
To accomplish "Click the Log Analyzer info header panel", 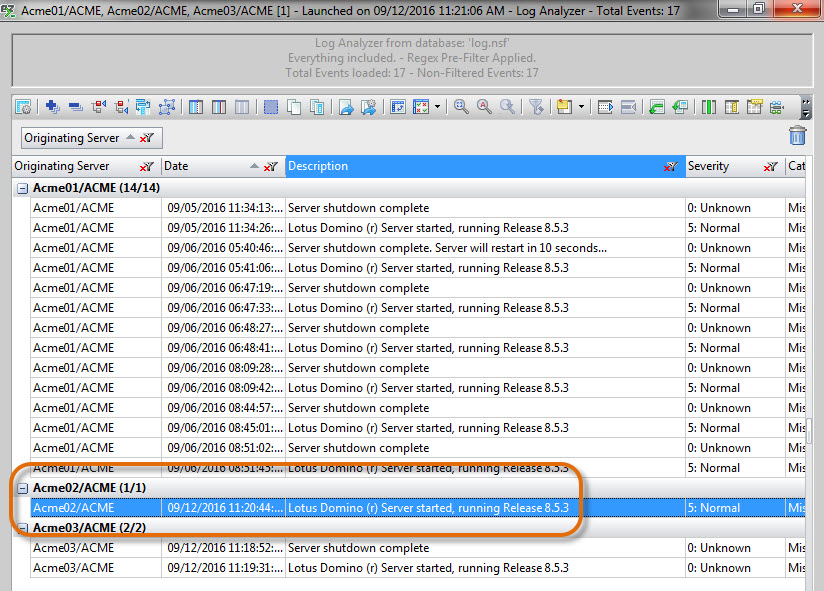I will pyautogui.click(x=412, y=60).
